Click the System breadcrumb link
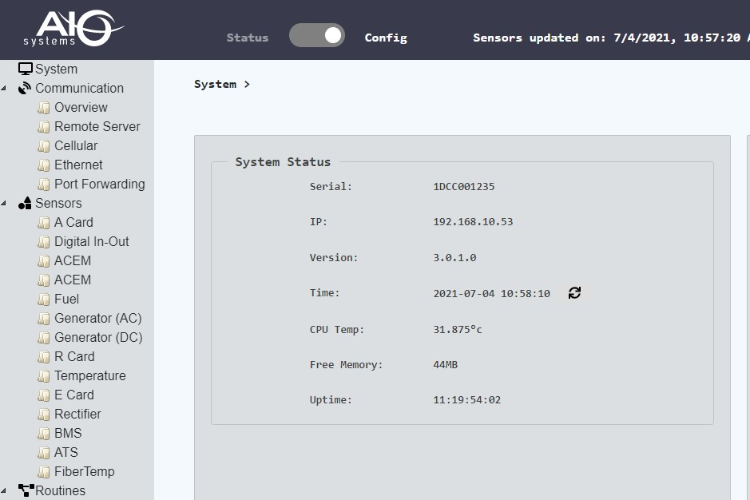750x500 pixels. point(215,84)
